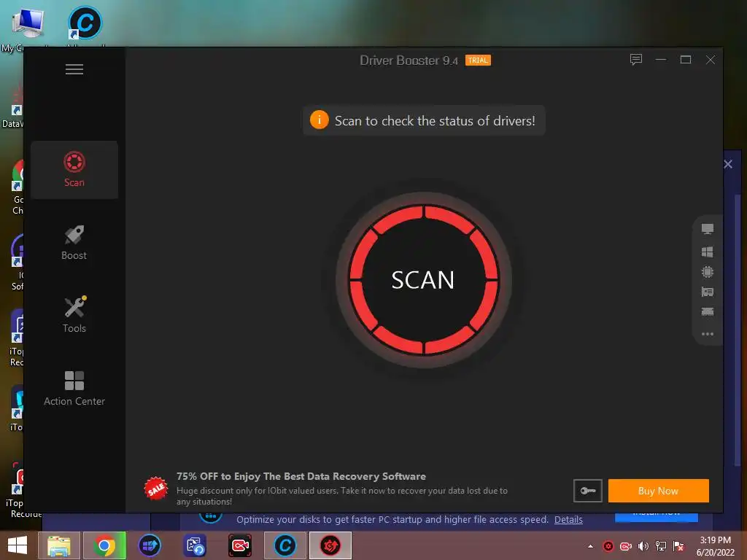Screen dimensions: 747x560
Task: Open Google Chrome from taskbar
Action: click(x=104, y=545)
